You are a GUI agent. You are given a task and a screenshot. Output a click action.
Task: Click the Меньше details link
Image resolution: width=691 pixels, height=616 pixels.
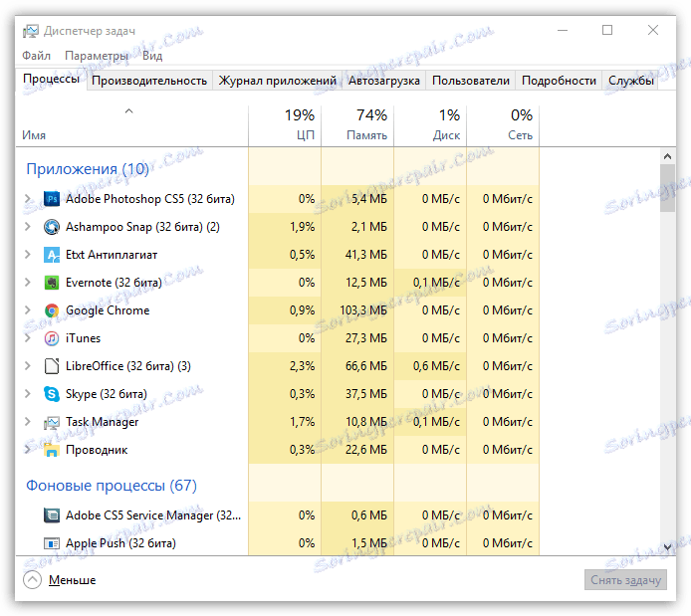72,580
